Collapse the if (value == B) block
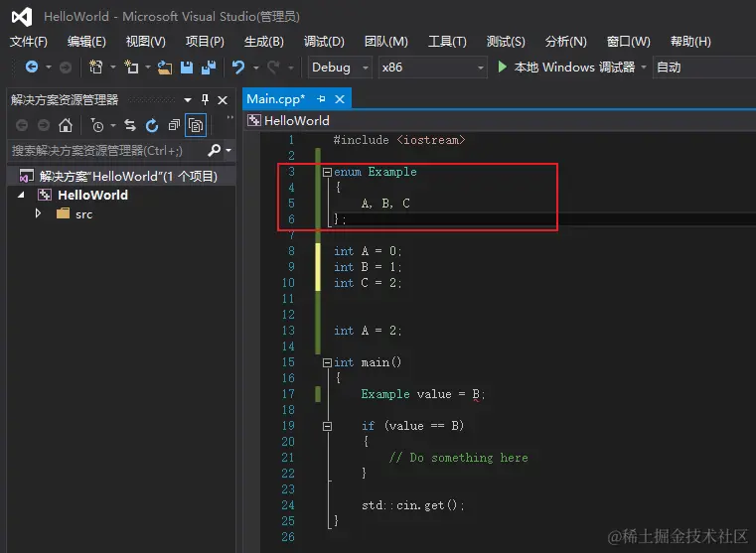The height and width of the screenshot is (553, 756). 327,426
